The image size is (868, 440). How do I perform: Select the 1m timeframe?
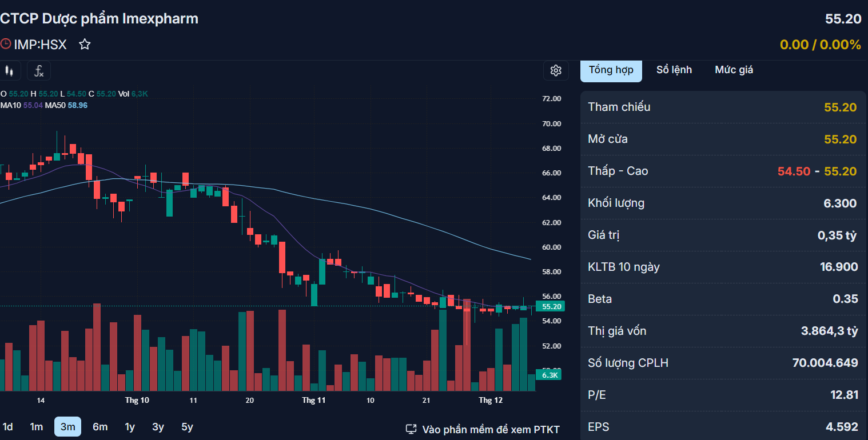coord(37,427)
